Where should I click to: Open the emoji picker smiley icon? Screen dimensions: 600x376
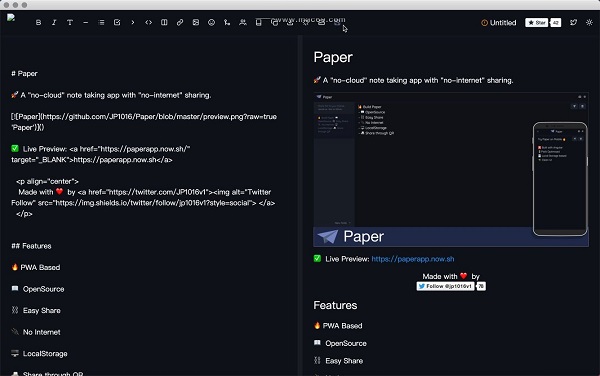211,23
